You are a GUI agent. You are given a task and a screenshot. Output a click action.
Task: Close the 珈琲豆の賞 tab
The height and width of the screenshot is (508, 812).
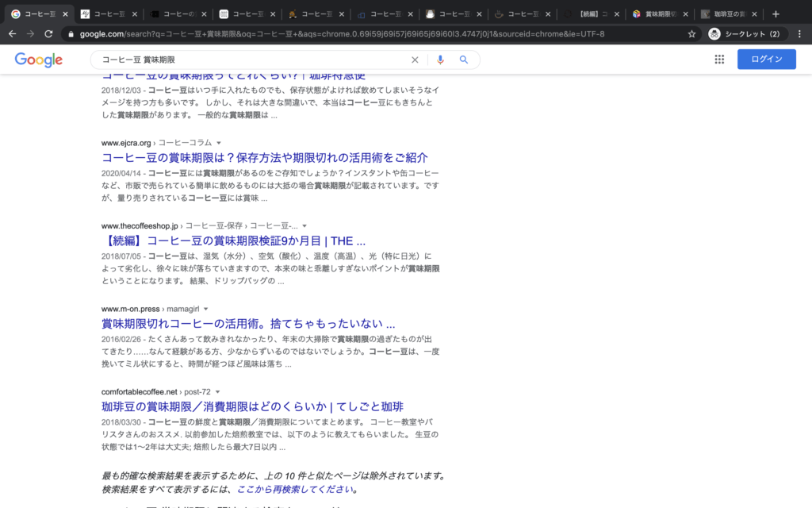click(x=754, y=14)
